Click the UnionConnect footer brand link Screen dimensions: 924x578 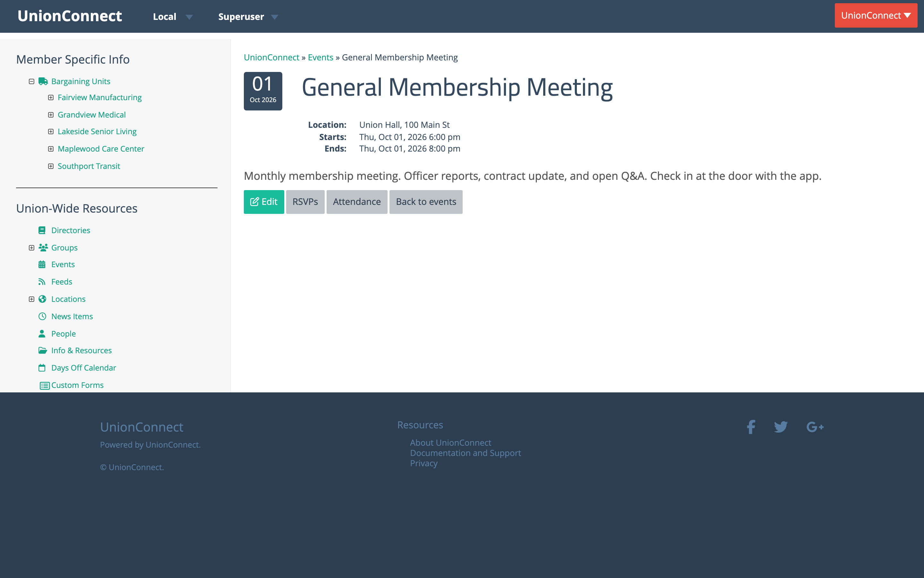click(x=142, y=427)
